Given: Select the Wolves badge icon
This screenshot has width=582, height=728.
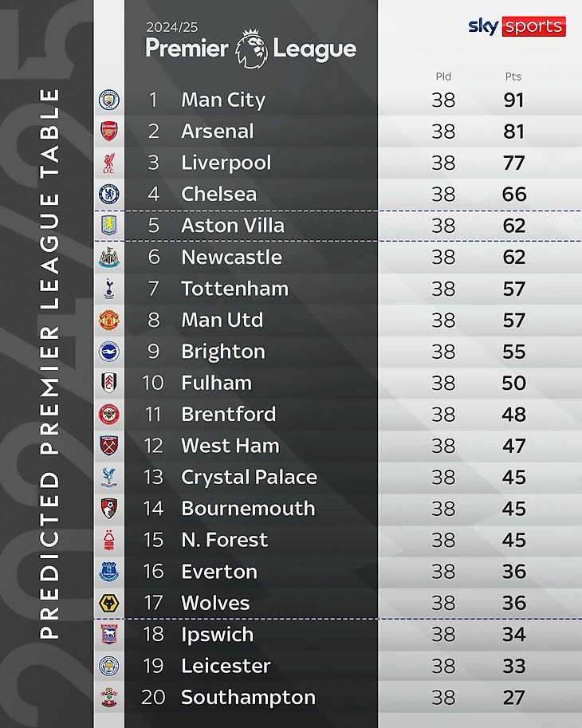Looking at the screenshot, I should tap(109, 603).
